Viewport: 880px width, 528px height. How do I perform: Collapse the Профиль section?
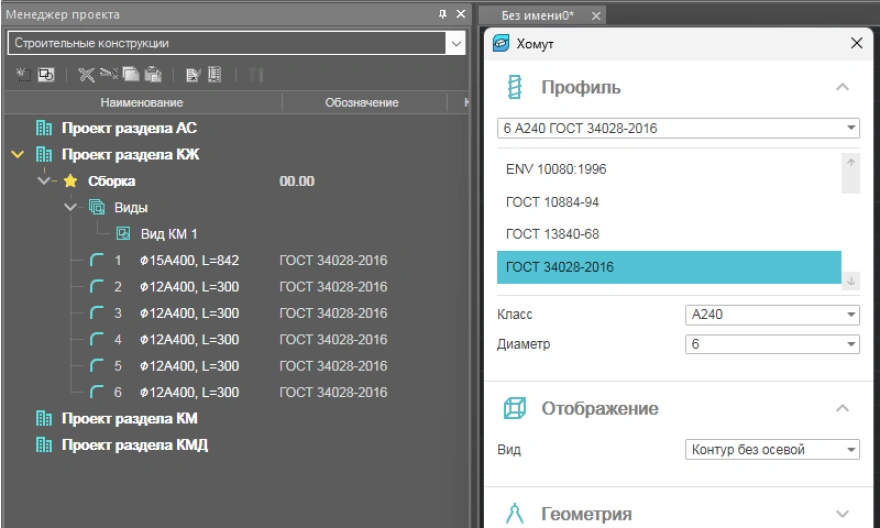click(842, 88)
